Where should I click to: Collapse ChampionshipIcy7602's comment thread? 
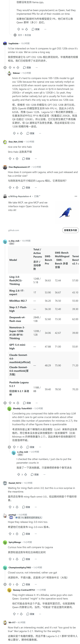click(5, 585)
